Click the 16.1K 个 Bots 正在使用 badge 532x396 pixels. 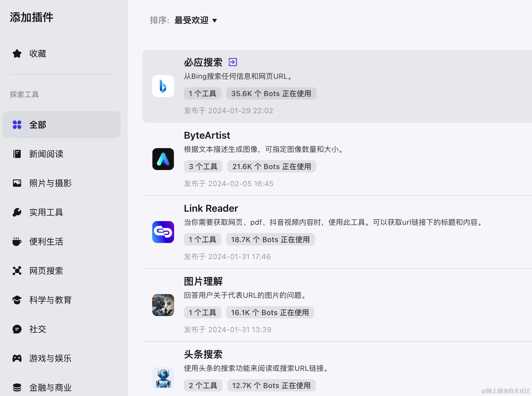click(x=270, y=312)
